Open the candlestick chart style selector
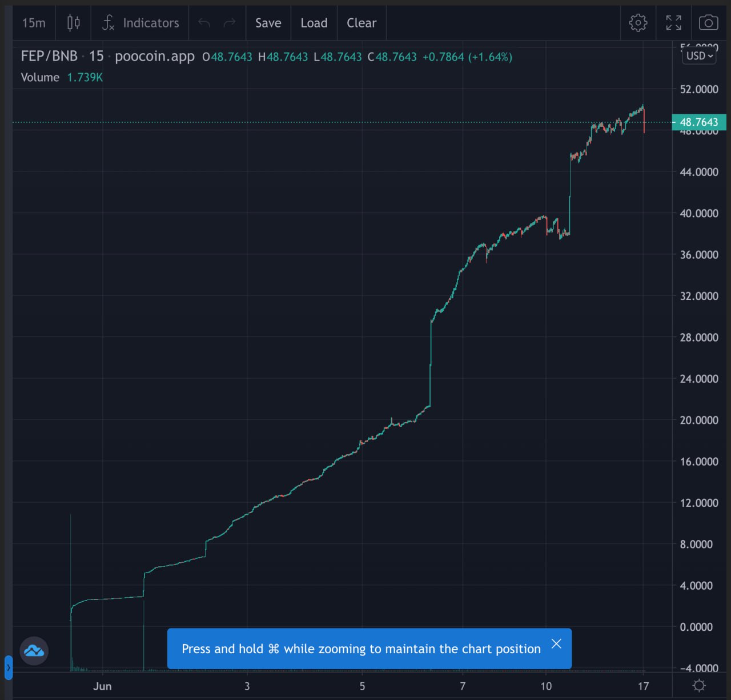This screenshot has width=731, height=700. (x=73, y=23)
